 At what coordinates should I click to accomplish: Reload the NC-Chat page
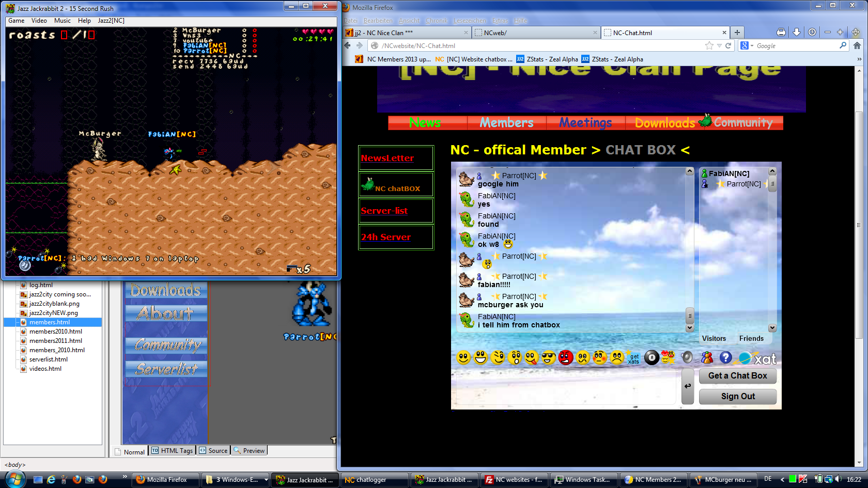coord(728,45)
